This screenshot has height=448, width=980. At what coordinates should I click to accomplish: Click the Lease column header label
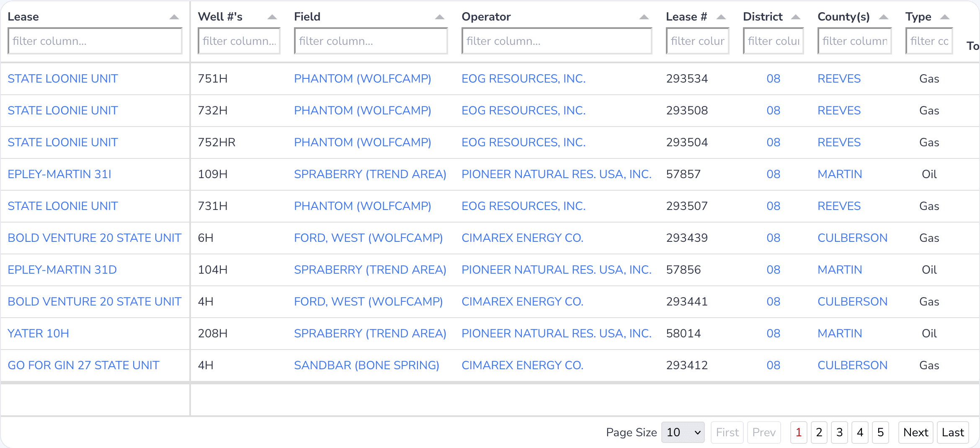coord(23,17)
